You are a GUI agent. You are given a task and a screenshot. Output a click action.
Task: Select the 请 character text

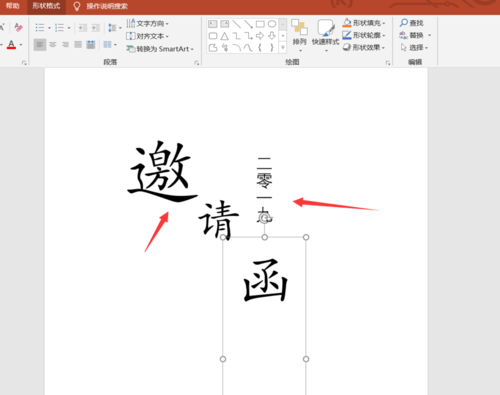(219, 219)
